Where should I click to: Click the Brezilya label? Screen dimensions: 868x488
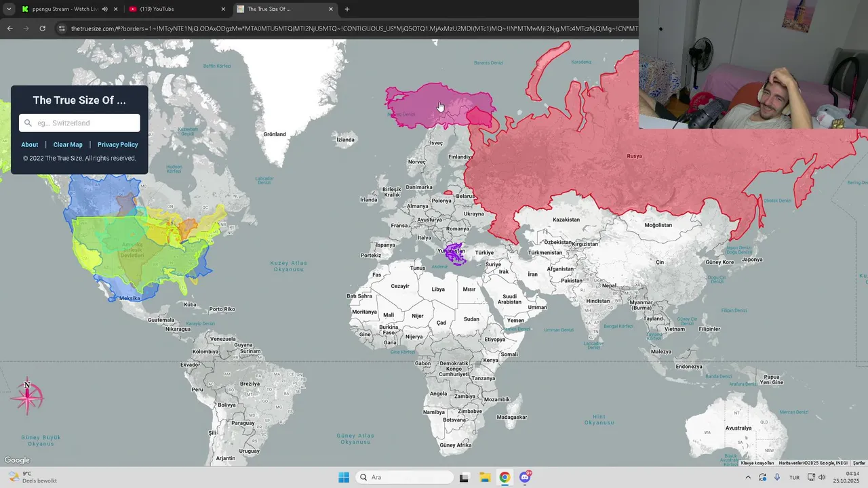click(x=250, y=384)
